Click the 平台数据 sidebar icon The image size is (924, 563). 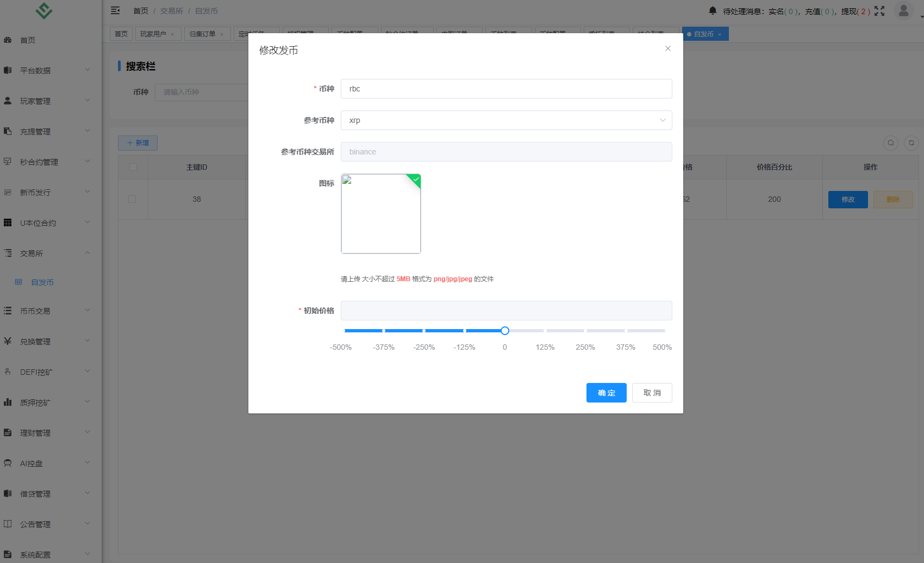coord(8,70)
